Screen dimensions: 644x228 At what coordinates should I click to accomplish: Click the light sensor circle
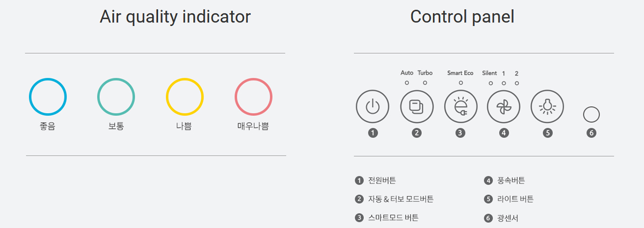pos(591,115)
